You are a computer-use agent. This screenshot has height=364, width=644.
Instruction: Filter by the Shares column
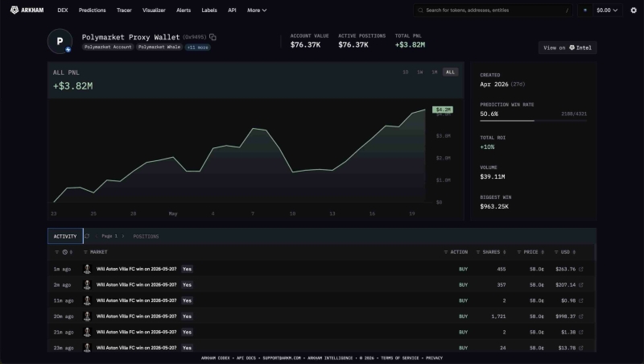pos(477,252)
